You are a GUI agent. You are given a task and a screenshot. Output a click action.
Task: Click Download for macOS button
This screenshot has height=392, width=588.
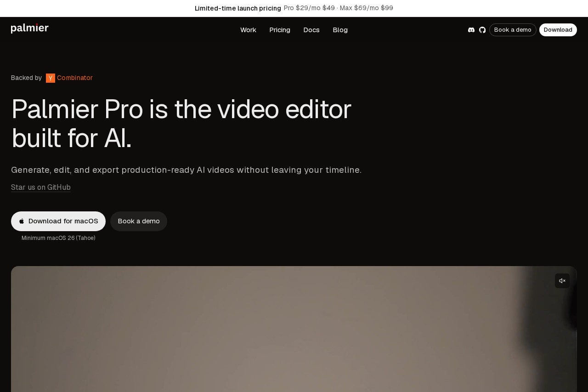click(58, 221)
